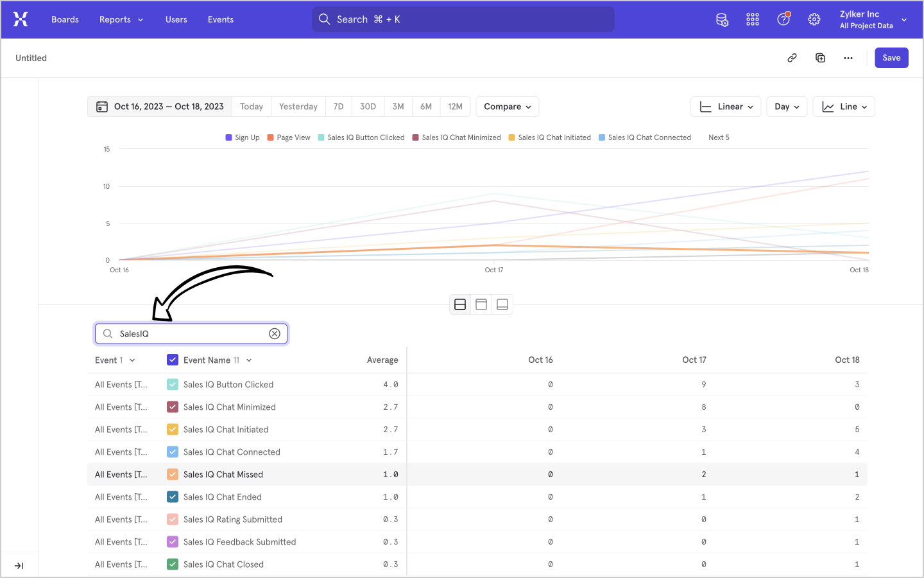924x578 pixels.
Task: Click the Sign Up legend color swatch
Action: [x=229, y=137]
